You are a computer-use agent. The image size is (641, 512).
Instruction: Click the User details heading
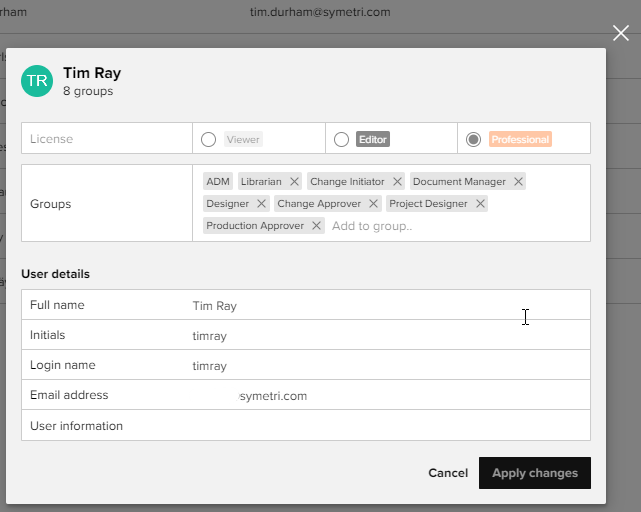coord(56,274)
